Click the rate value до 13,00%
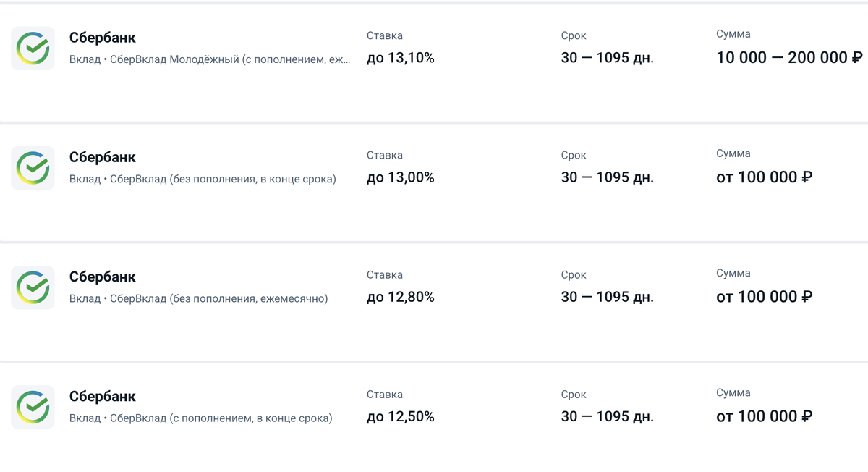 (x=401, y=177)
